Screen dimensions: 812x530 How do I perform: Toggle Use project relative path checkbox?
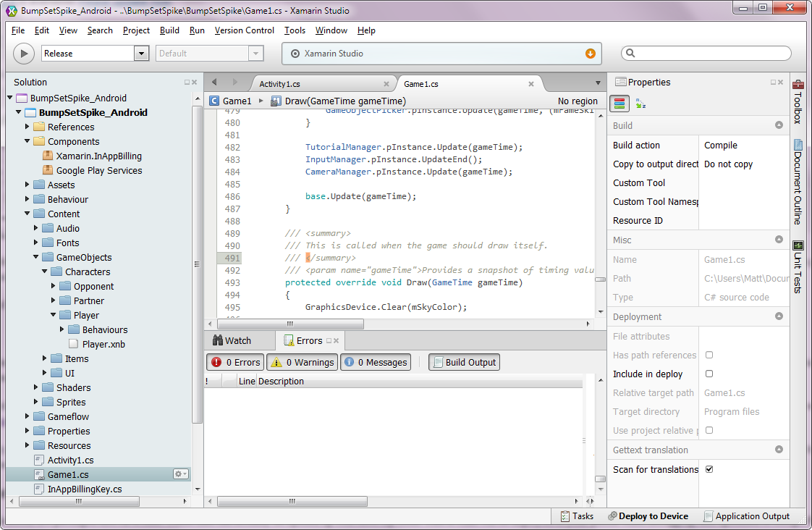(x=709, y=430)
